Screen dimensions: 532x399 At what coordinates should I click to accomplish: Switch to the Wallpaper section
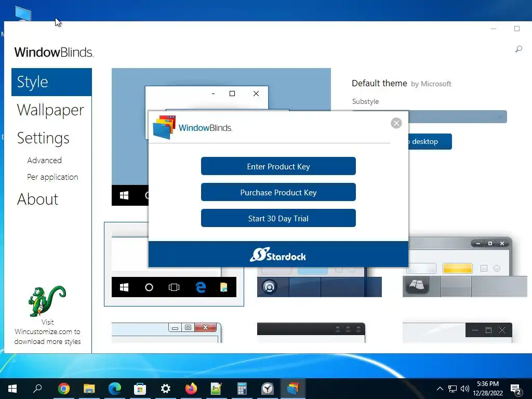(x=50, y=110)
